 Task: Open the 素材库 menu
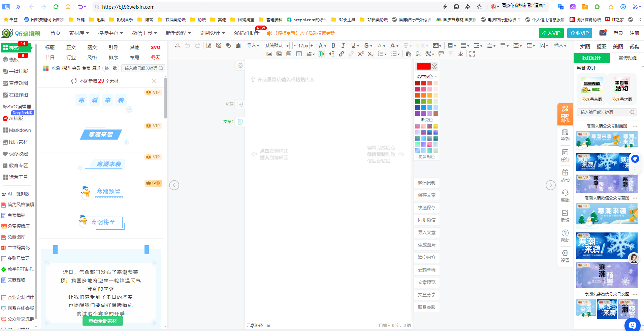[x=79, y=33]
